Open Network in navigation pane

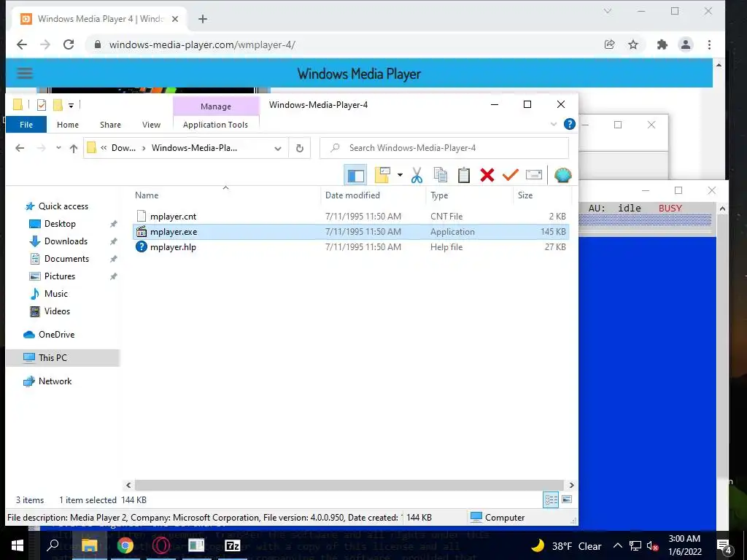point(55,381)
